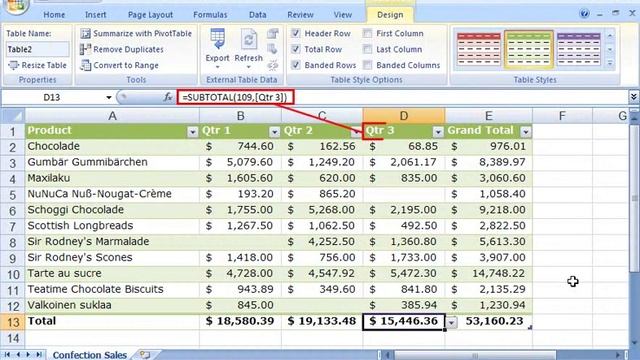
Task: Click the Remove Duplicates icon
Action: (x=85, y=49)
